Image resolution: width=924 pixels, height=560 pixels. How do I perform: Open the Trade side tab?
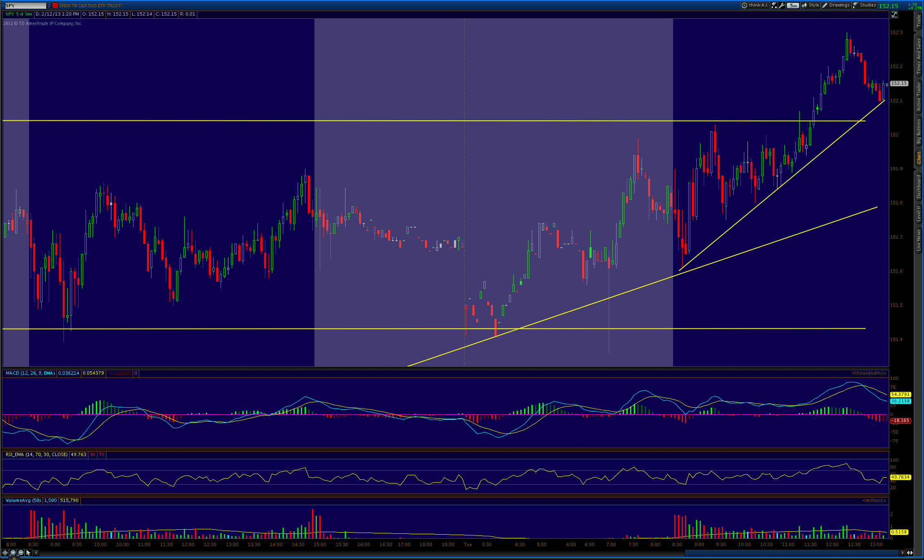point(919,21)
